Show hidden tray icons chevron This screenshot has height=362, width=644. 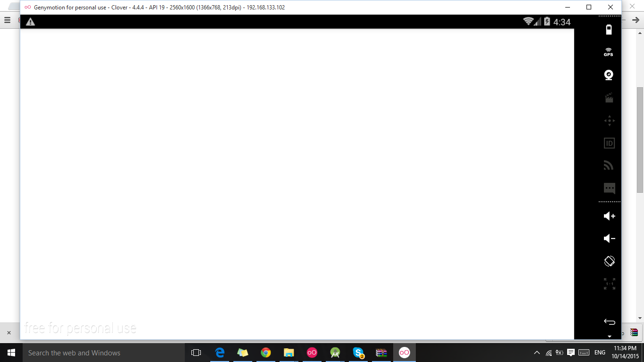coord(537,353)
